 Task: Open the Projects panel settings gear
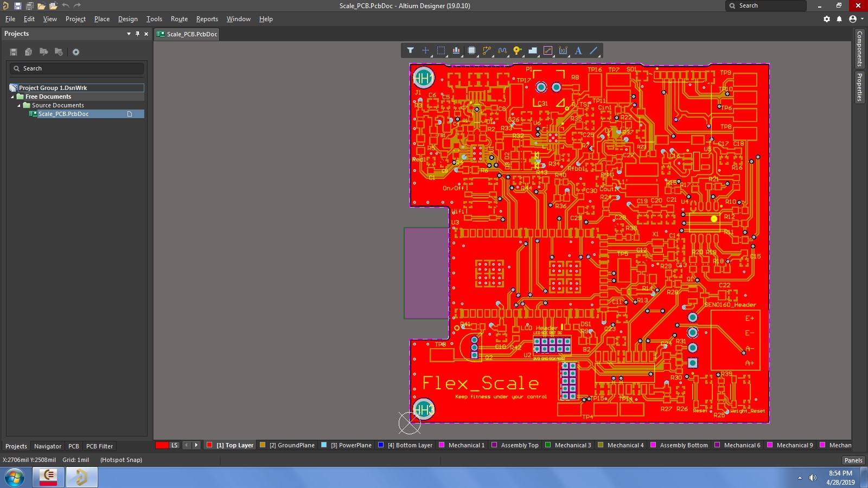pos(76,52)
